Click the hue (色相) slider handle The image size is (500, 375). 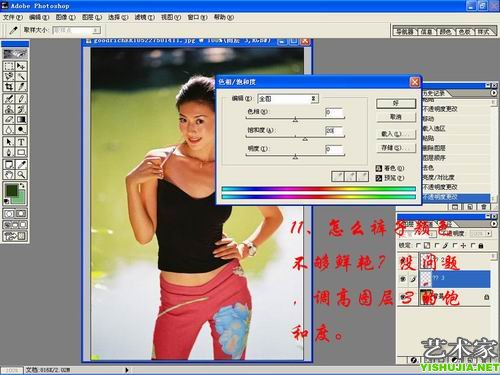pyautogui.click(x=295, y=120)
